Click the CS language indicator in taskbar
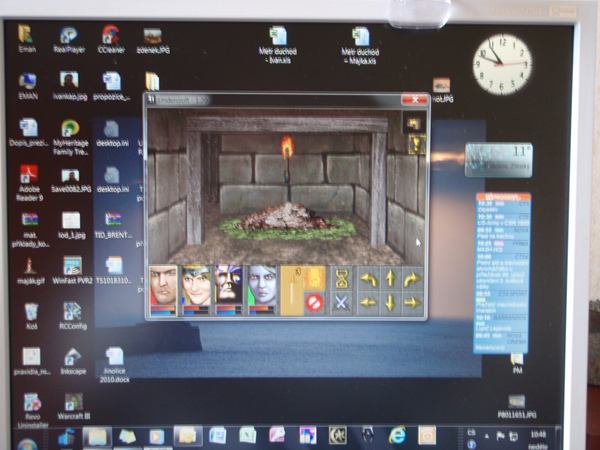Screen dimensions: 600x450 click(471, 433)
